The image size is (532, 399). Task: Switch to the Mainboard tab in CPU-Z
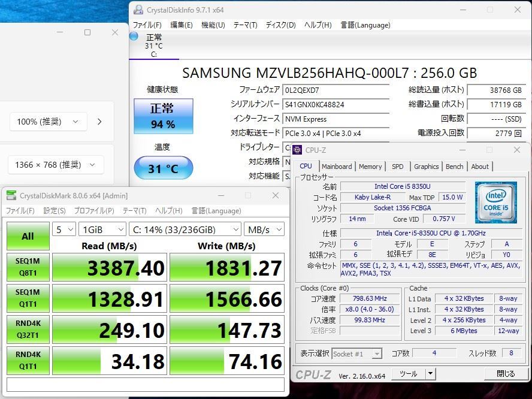(x=337, y=166)
